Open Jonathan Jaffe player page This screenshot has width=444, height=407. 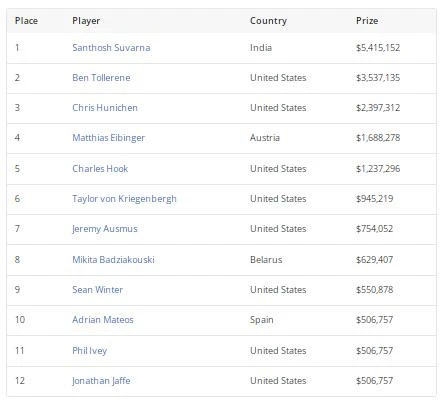(x=101, y=381)
